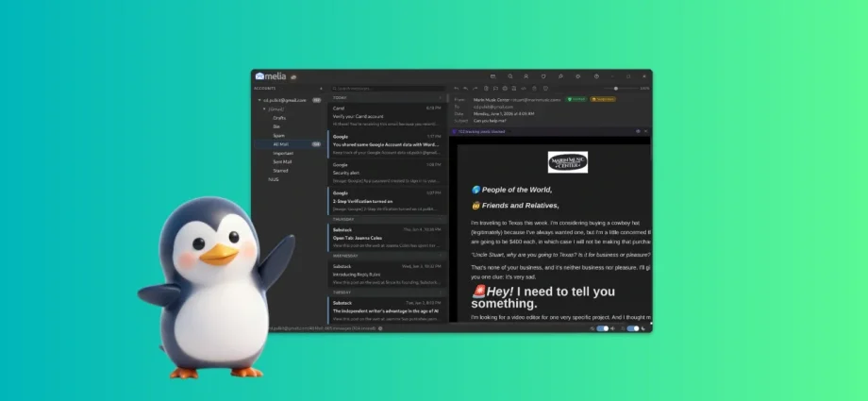Collapse the TODAY message group
Viewport: 868px width, 401px height.
[441, 98]
